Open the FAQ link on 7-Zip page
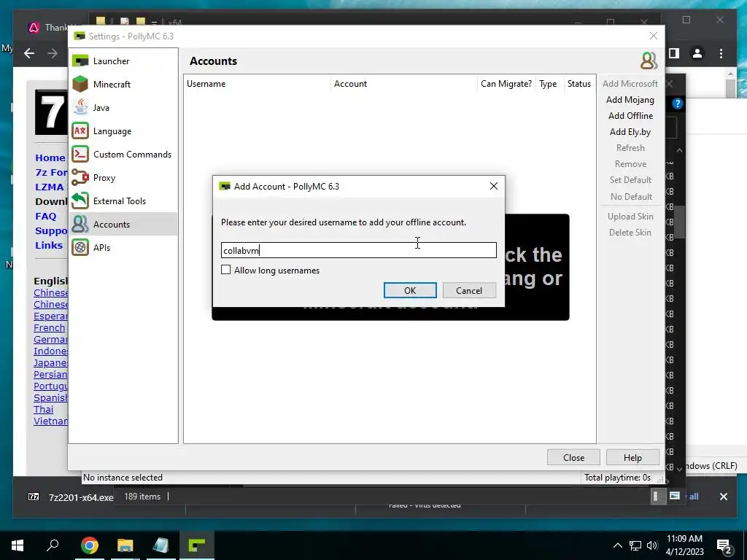Image resolution: width=747 pixels, height=560 pixels. point(46,216)
